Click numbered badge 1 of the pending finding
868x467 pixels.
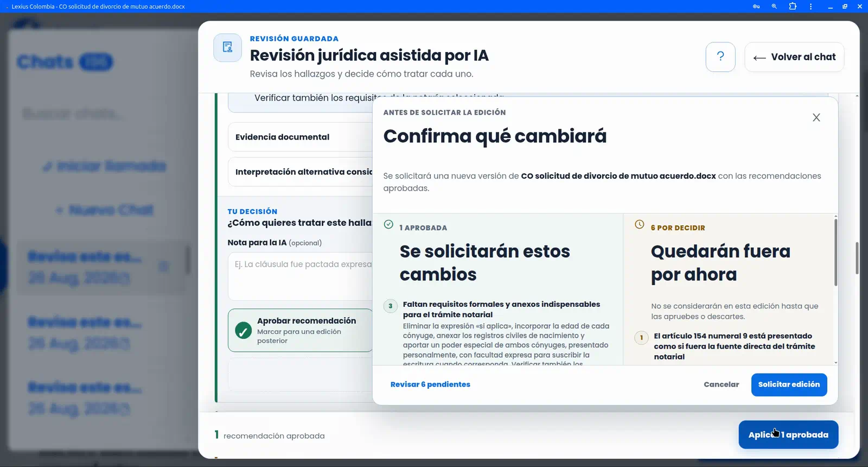coord(641,337)
